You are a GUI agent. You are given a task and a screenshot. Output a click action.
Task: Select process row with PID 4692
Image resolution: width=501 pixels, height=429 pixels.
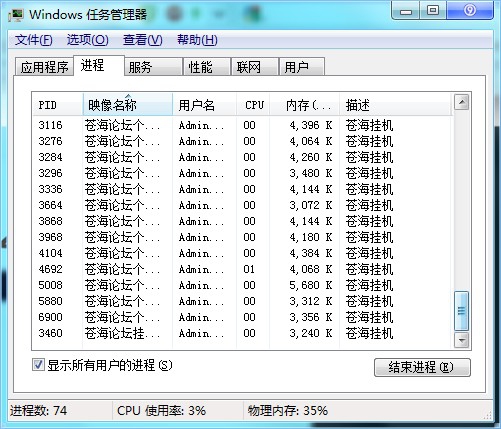[242, 269]
